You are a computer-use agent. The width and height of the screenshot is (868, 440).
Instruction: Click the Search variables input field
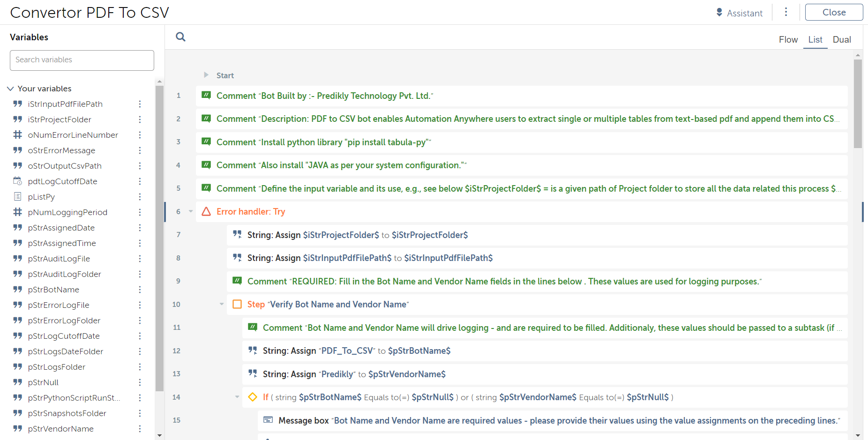tap(82, 60)
